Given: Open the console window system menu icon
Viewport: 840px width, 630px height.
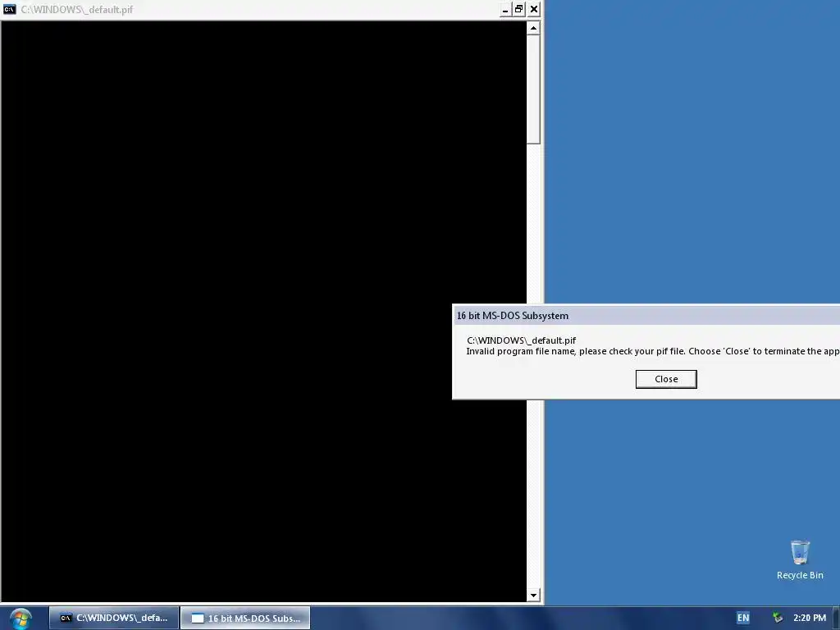Looking at the screenshot, I should [10, 9].
